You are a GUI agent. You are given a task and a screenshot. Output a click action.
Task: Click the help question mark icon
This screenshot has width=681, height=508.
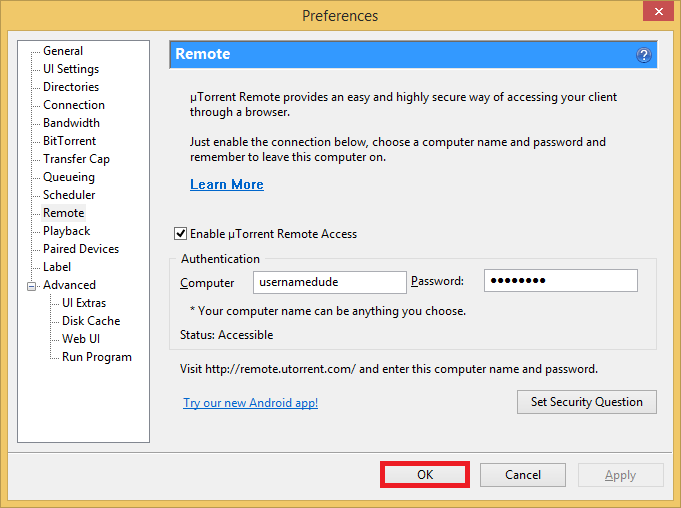pyautogui.click(x=644, y=55)
